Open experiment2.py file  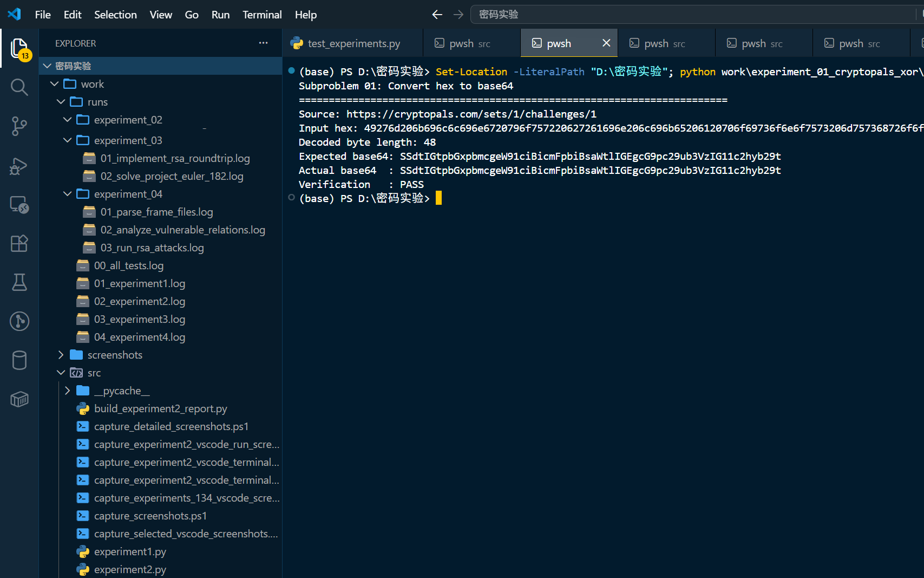(130, 569)
